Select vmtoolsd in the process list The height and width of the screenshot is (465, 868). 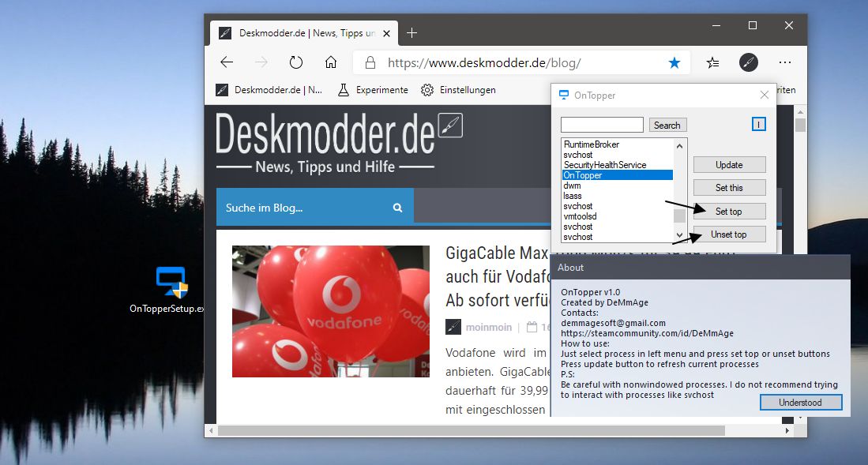click(580, 216)
